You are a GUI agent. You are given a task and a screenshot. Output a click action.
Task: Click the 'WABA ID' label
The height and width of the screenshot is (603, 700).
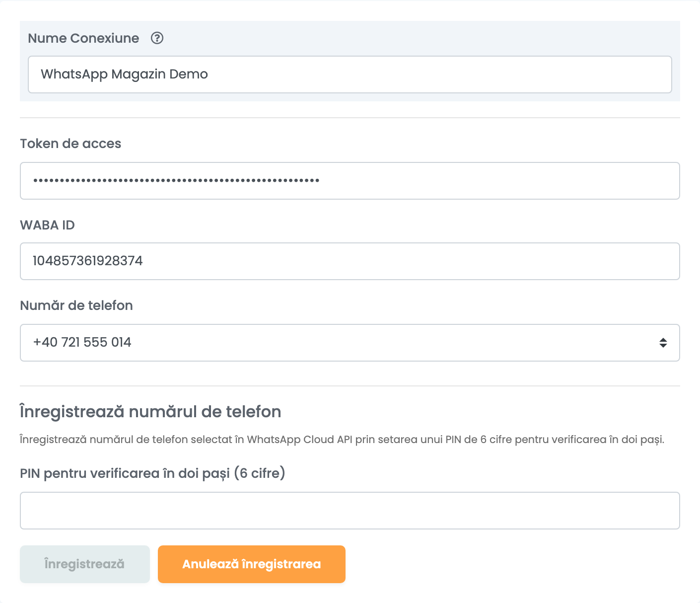48,225
